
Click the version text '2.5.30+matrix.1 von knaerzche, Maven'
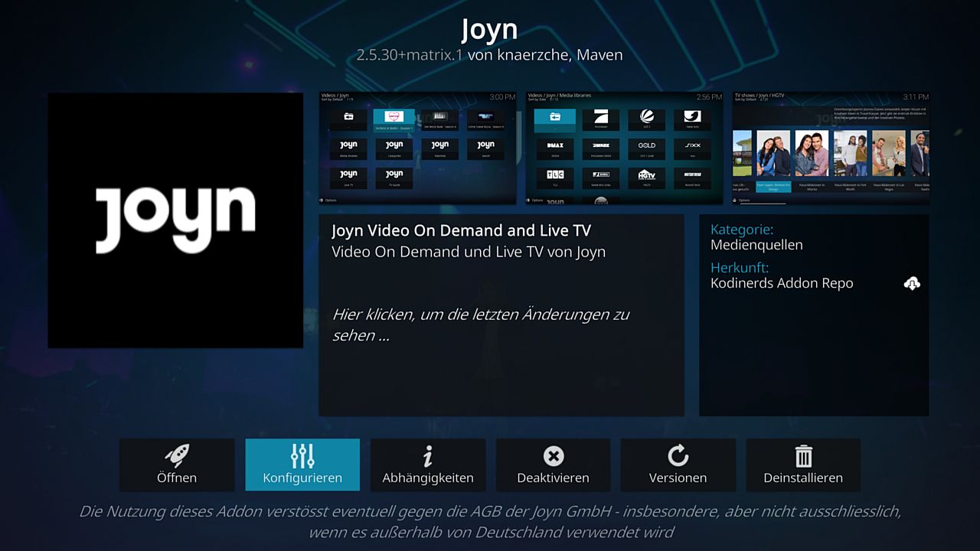[490, 55]
